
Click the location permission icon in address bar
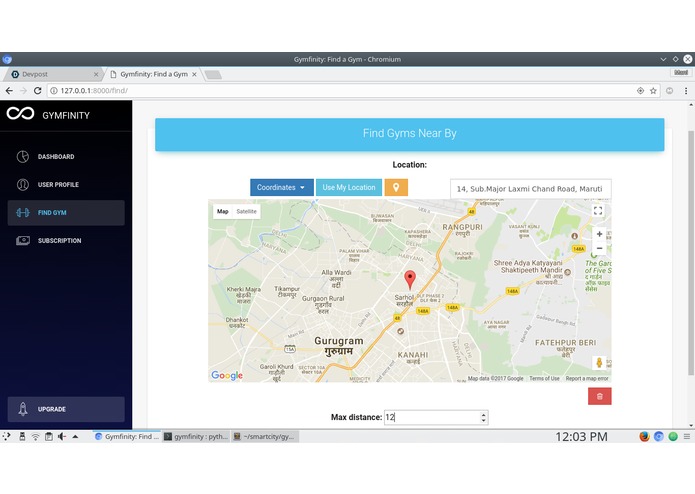[640, 90]
